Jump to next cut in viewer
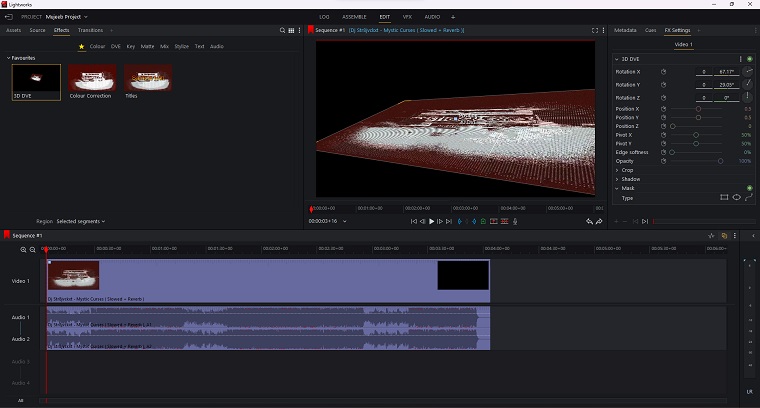 (x=449, y=221)
